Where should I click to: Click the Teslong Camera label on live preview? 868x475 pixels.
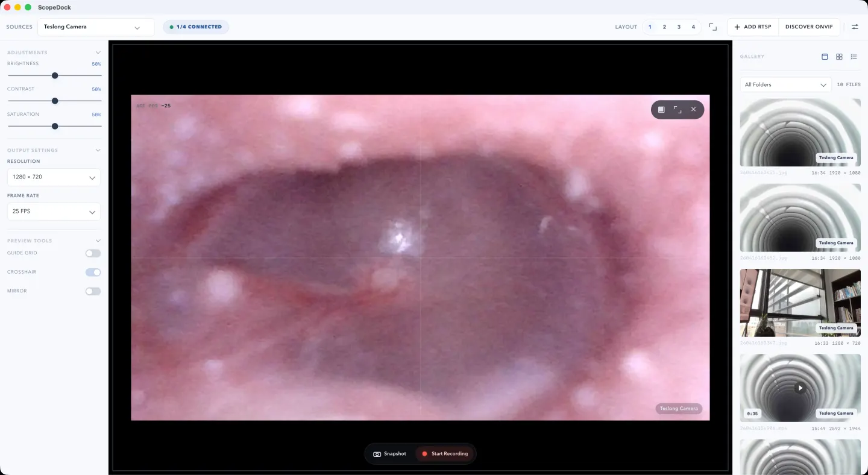679,409
